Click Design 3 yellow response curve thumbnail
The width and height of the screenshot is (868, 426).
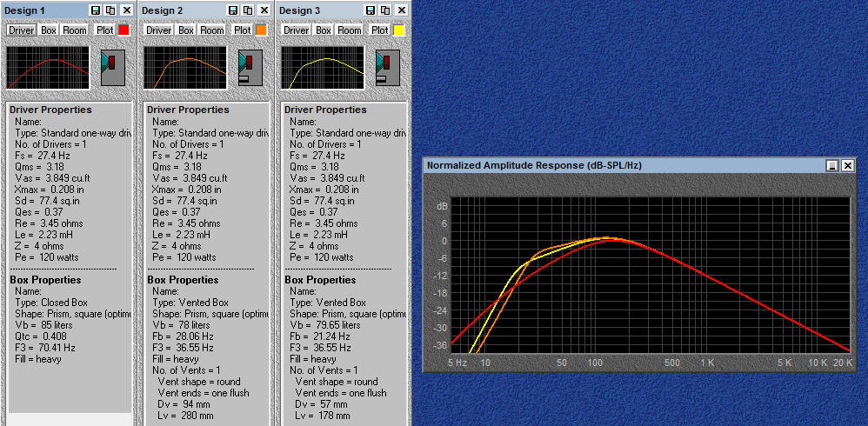322,68
